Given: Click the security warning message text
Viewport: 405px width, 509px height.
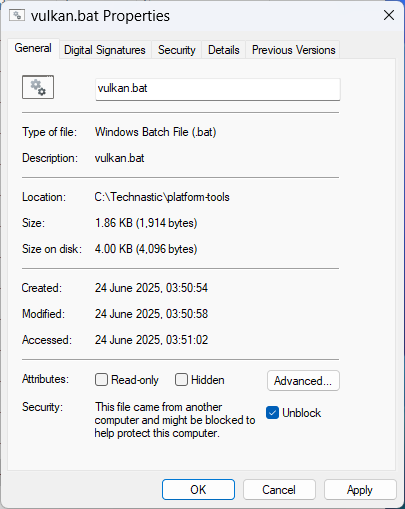Looking at the screenshot, I should coord(175,420).
